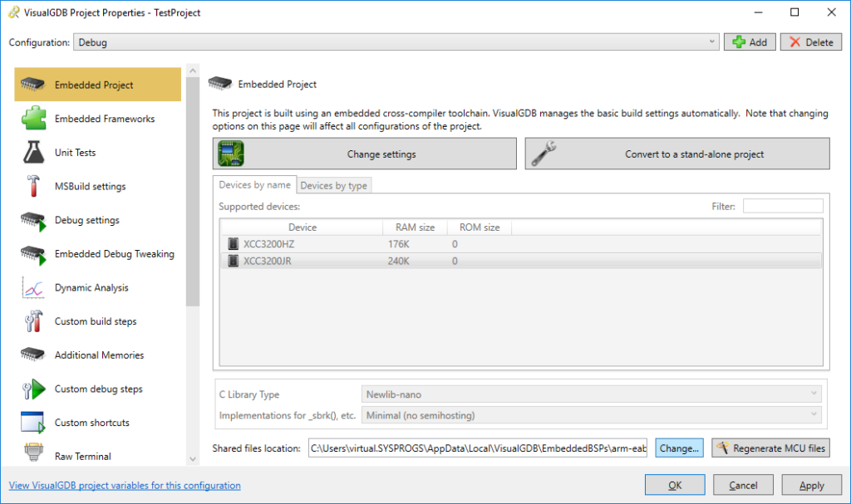The width and height of the screenshot is (851, 504).
Task: Click Convert to a stand-alone project
Action: point(675,153)
